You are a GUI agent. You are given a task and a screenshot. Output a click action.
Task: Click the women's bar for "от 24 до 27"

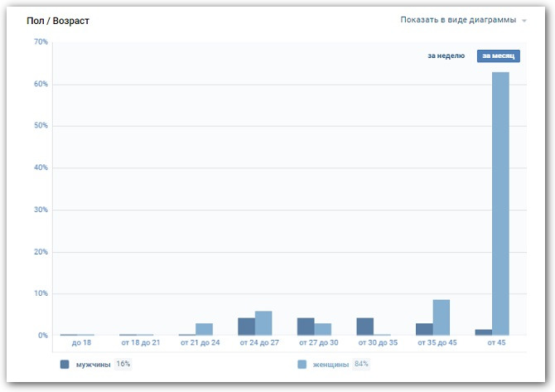coord(263,323)
